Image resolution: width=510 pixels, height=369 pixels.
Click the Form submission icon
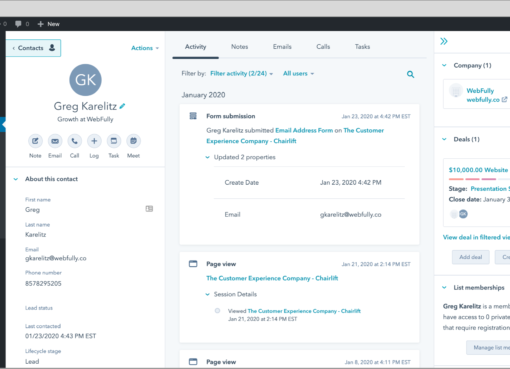point(193,116)
